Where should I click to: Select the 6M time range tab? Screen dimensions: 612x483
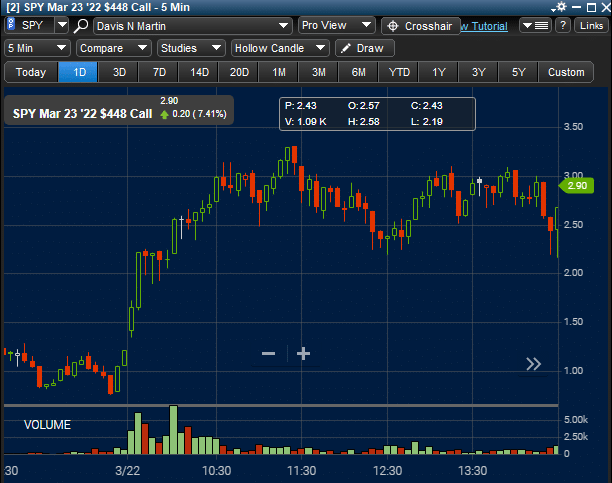358,72
